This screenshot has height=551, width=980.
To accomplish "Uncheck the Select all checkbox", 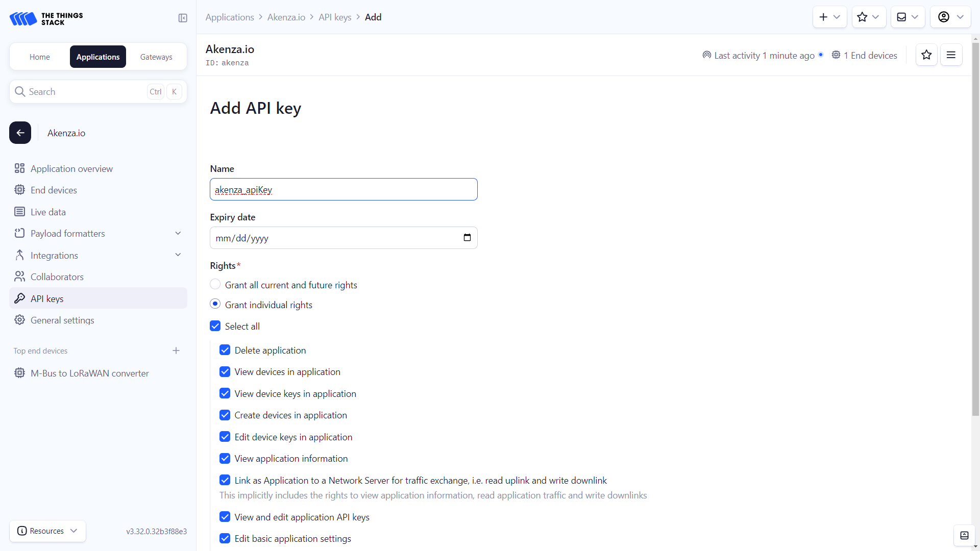I will coord(215,326).
